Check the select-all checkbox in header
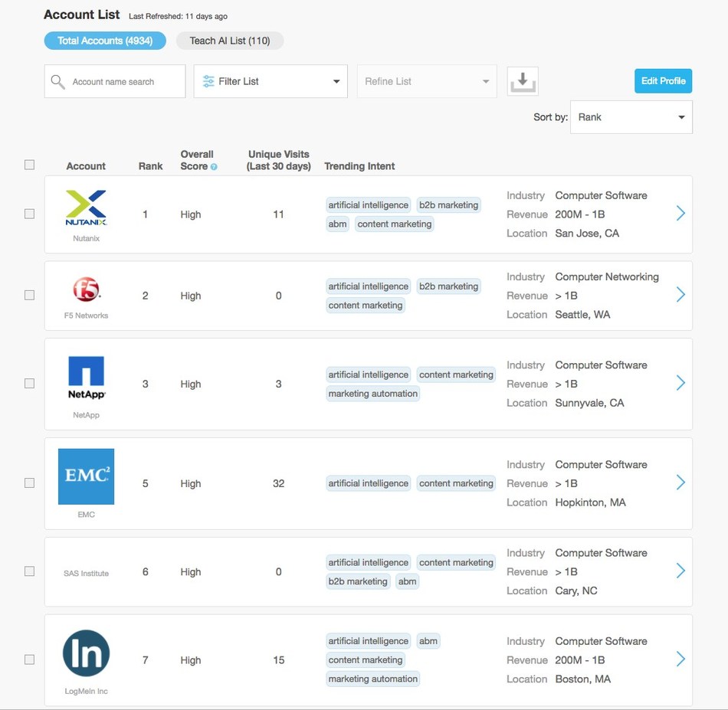Screen dimensions: 728x710 pyautogui.click(x=29, y=164)
